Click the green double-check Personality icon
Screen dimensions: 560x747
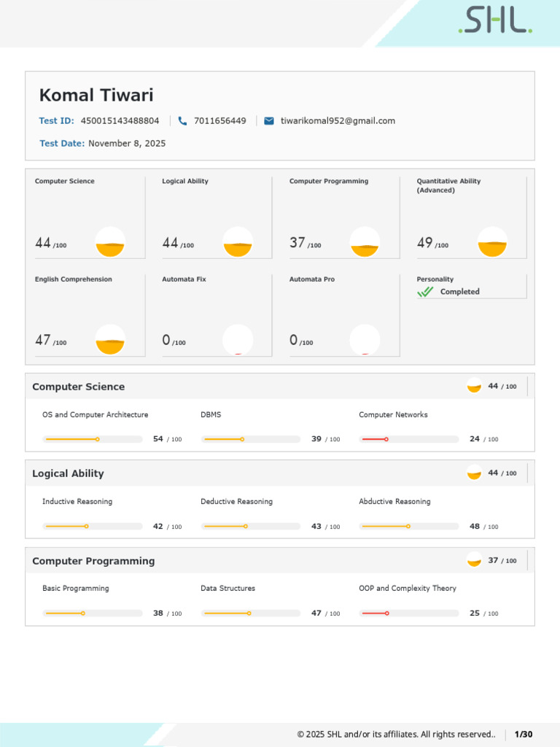coord(425,292)
